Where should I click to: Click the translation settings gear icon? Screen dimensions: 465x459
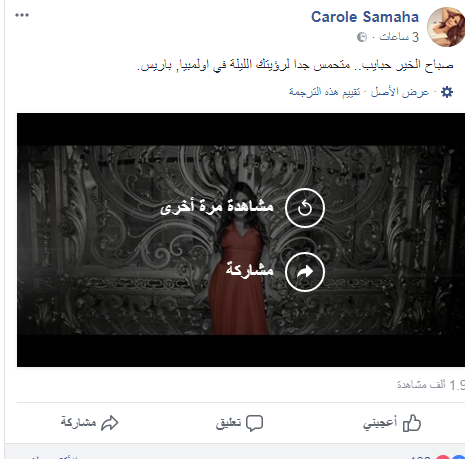pos(447,92)
